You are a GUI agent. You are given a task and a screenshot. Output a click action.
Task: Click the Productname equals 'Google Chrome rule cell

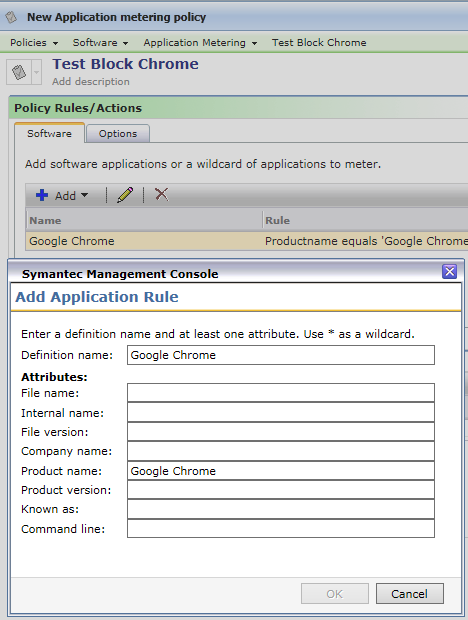(366, 241)
